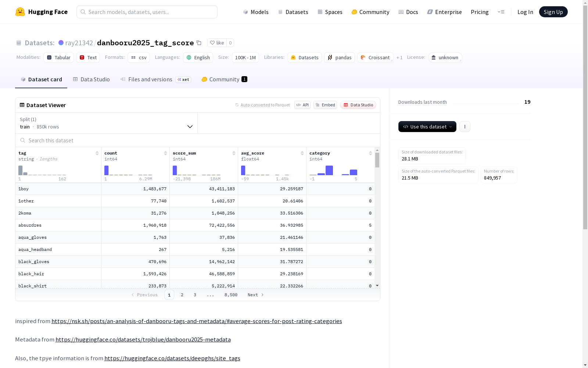This screenshot has width=588, height=368.
Task: Open the Dataset card tab
Action: 41,79
